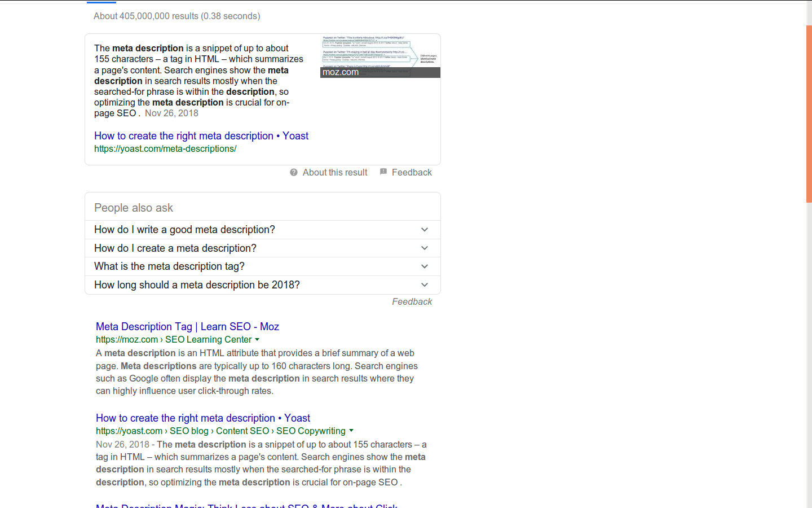Open the Yoast title link in featured snippet
This screenshot has width=812, height=508.
coord(201,135)
